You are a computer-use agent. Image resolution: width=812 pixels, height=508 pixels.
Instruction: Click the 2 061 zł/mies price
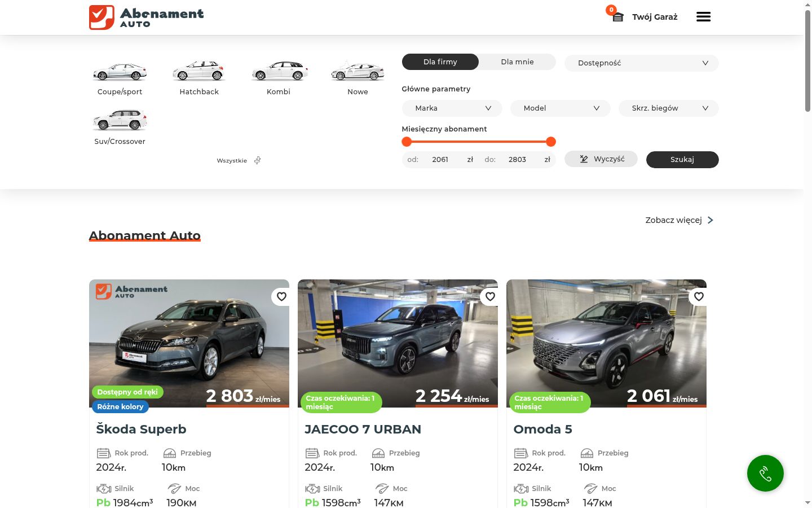point(662,396)
